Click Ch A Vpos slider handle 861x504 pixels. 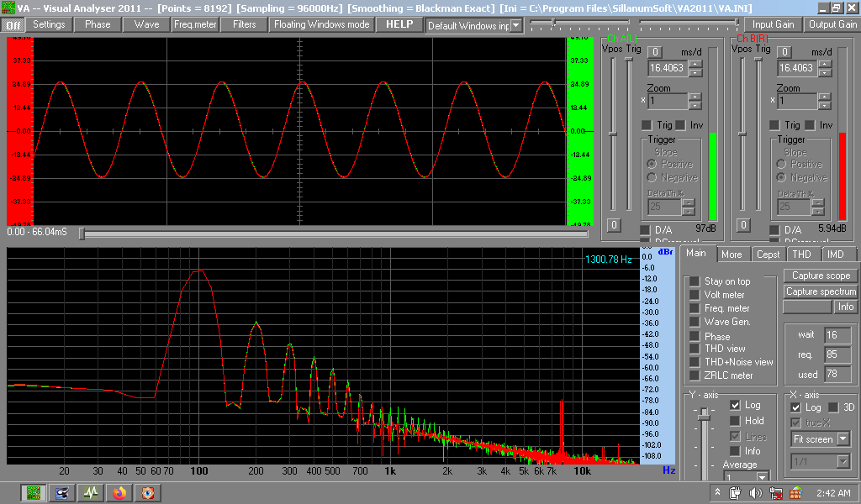(613, 134)
